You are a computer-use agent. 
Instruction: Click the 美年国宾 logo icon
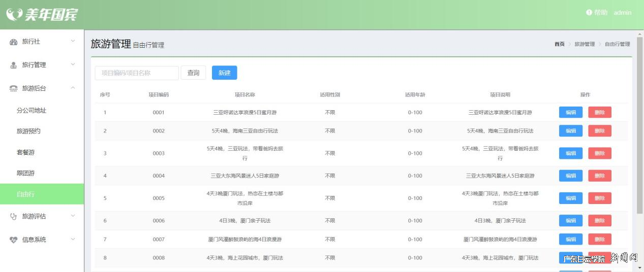coord(14,14)
